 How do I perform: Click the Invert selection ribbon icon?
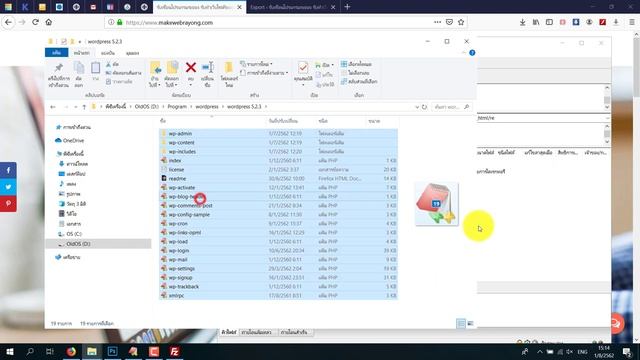point(344,81)
